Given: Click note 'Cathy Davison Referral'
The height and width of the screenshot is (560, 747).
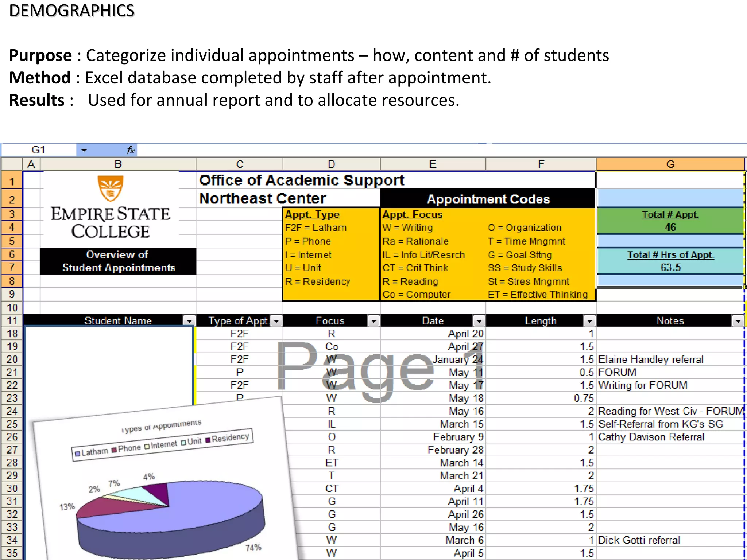Looking at the screenshot, I should [651, 437].
